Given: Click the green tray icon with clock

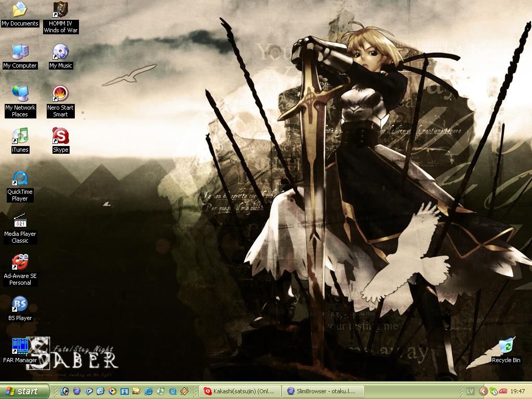Looking at the screenshot, I should tap(494, 392).
